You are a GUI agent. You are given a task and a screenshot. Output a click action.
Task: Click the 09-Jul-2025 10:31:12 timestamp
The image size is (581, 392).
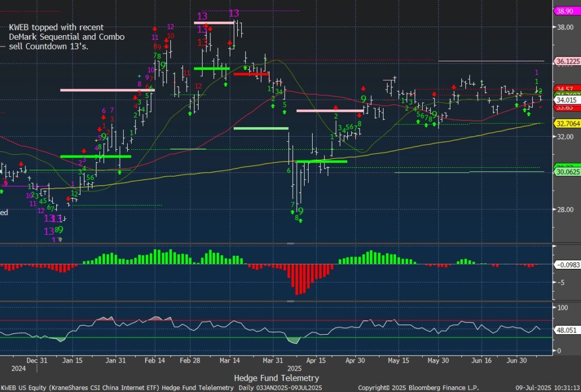(x=548, y=387)
